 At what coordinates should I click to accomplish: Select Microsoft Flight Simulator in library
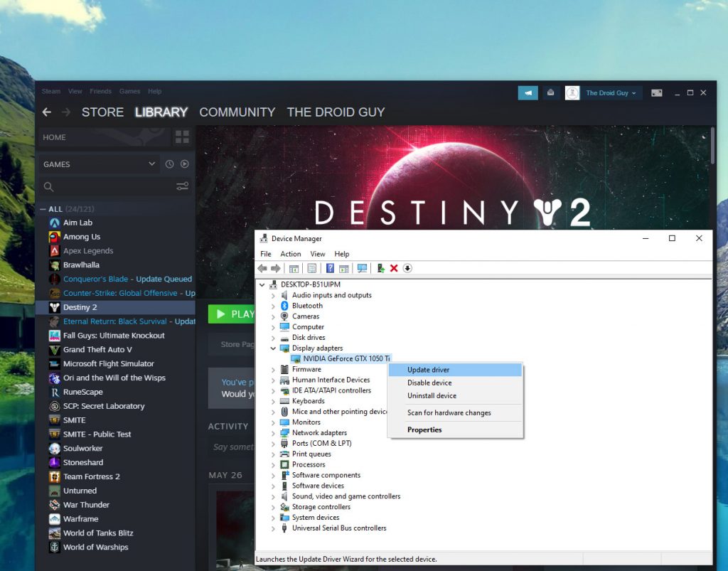[108, 364]
